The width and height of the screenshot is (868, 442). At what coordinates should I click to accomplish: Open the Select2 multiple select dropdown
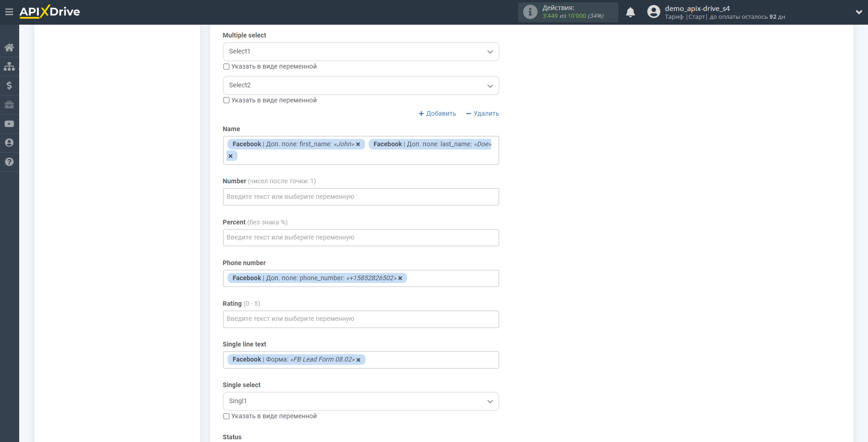(x=361, y=85)
